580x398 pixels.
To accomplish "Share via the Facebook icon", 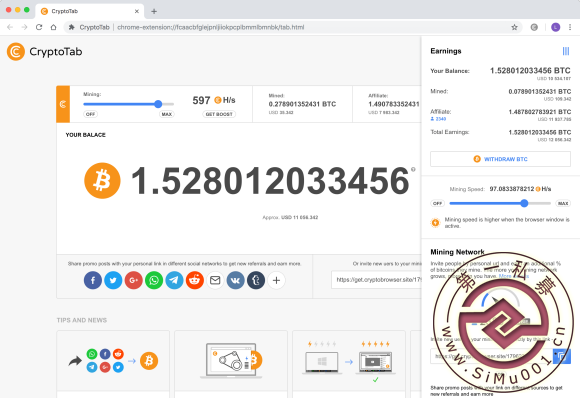I will [93, 280].
